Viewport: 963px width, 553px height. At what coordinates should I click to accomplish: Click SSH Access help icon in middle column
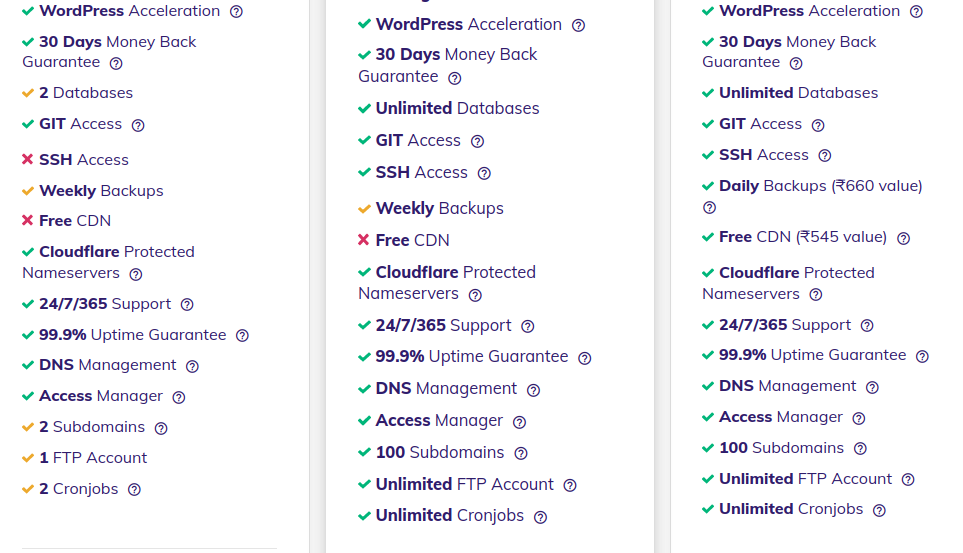click(x=484, y=174)
